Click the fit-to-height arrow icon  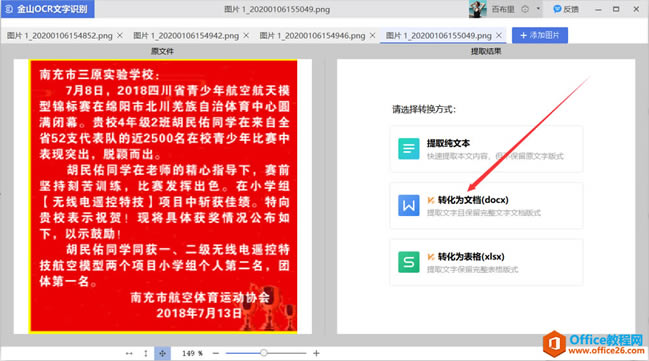[x=146, y=353]
